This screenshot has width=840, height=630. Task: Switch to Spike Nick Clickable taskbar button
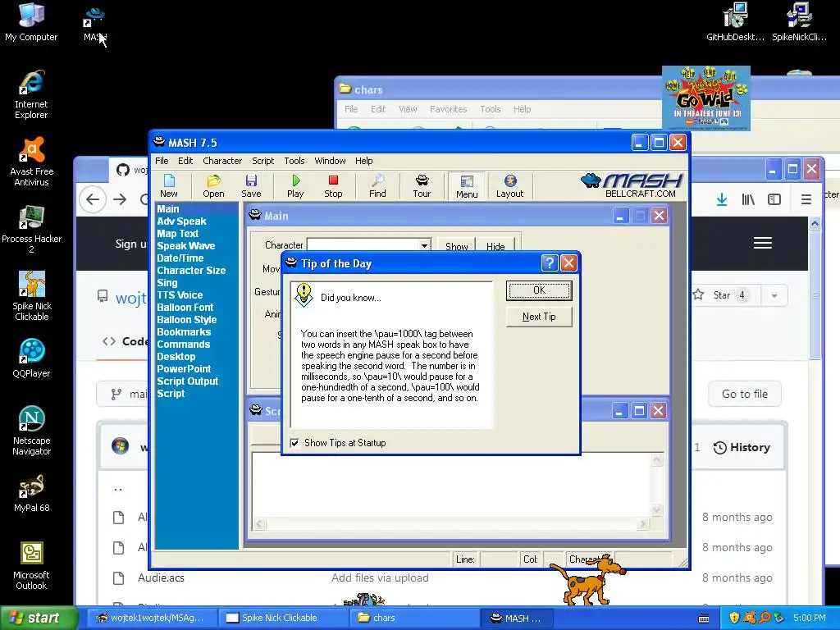283,618
